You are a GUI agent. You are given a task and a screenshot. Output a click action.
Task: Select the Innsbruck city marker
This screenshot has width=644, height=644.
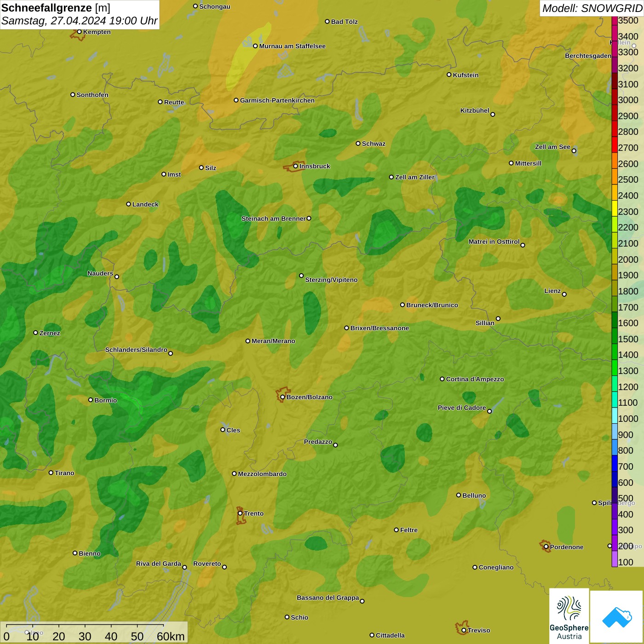click(296, 166)
